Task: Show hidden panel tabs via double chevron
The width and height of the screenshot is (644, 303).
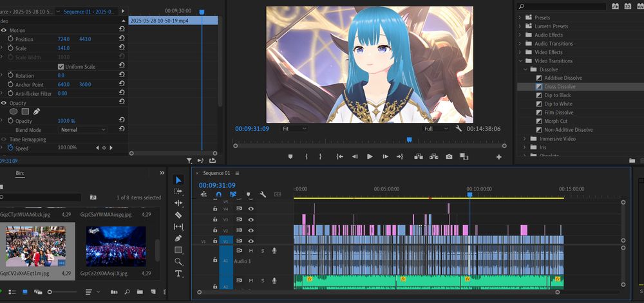Action: [162, 173]
